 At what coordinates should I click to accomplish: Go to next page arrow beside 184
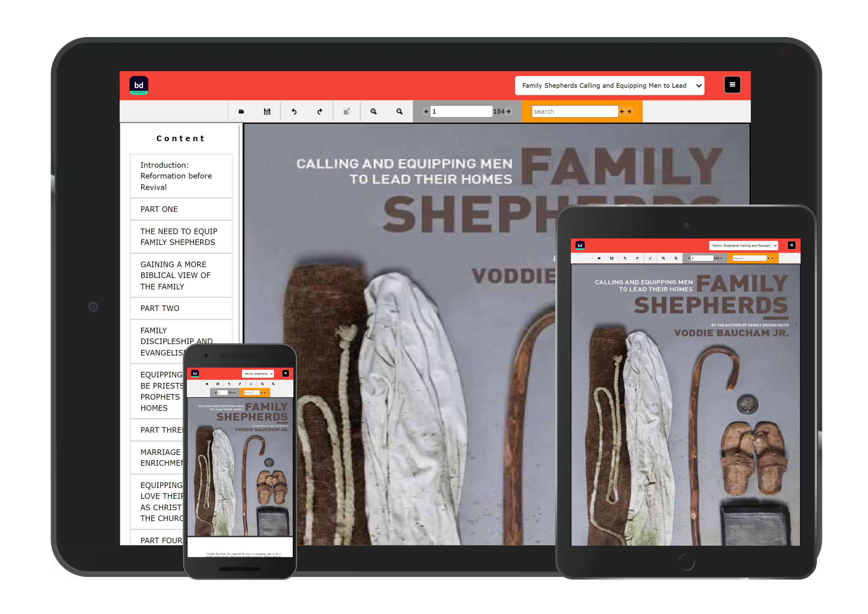[508, 112]
